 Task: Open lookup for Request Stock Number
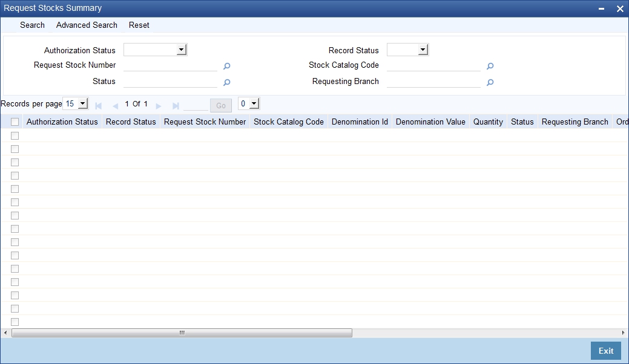pyautogui.click(x=226, y=66)
